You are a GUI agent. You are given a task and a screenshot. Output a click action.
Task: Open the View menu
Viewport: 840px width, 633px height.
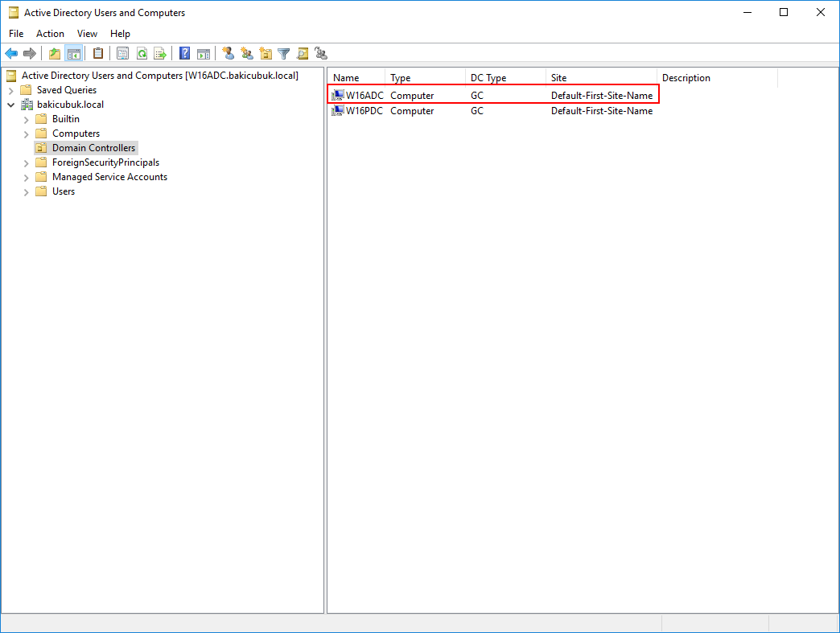click(x=87, y=33)
